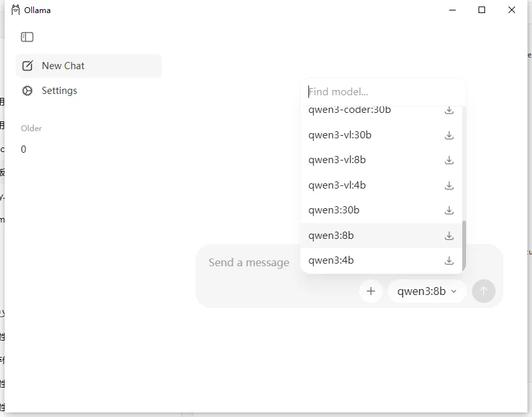Screen dimensions: 532x417
Task: Download qwen3-vl:4b using its icon
Action: [449, 185]
